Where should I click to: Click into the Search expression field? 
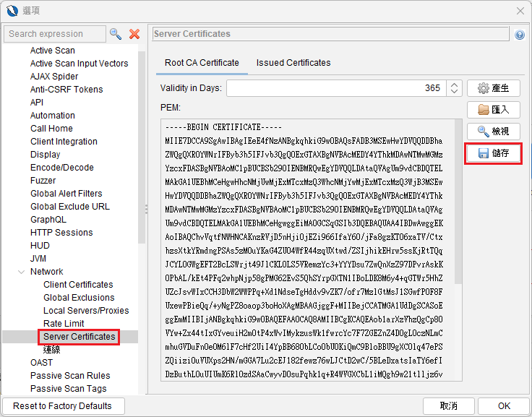pos(54,34)
